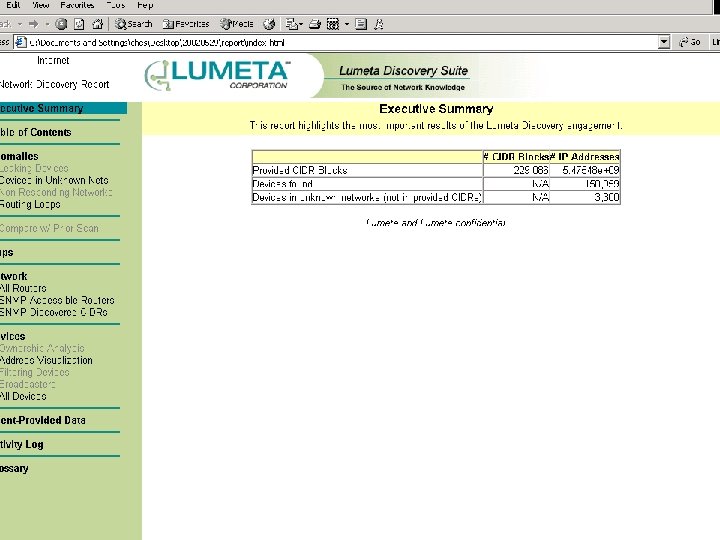Click the 'Provided CIDR Blocks' table row label
The height and width of the screenshot is (540, 720).
(x=300, y=170)
